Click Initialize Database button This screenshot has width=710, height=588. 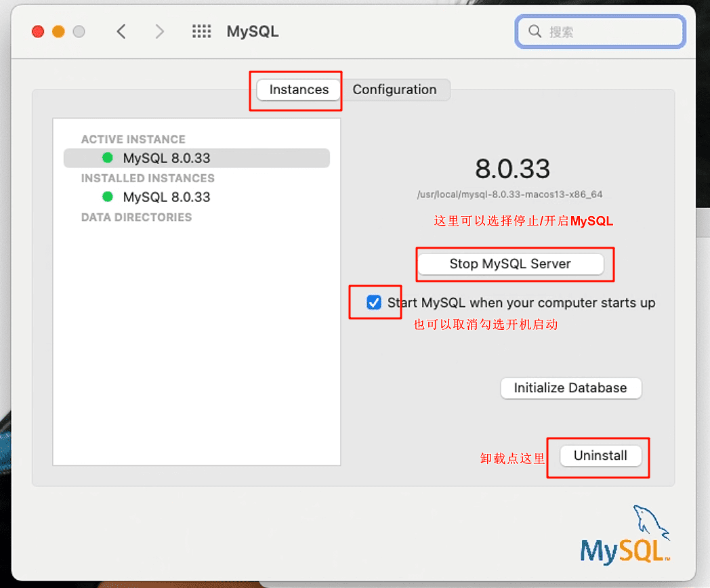click(570, 388)
